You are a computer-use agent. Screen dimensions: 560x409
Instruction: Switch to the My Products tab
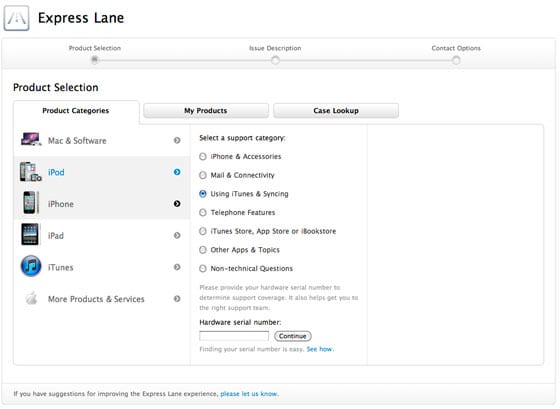coord(206,110)
